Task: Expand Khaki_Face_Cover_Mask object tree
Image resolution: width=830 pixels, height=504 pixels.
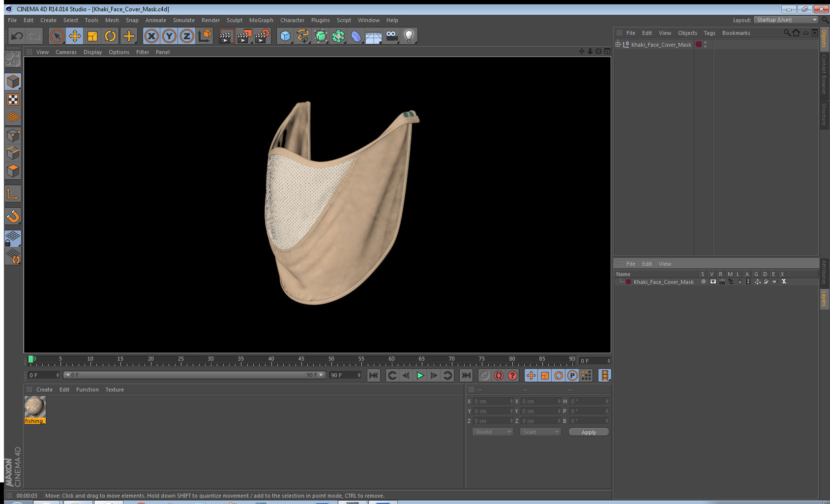Action: [618, 45]
